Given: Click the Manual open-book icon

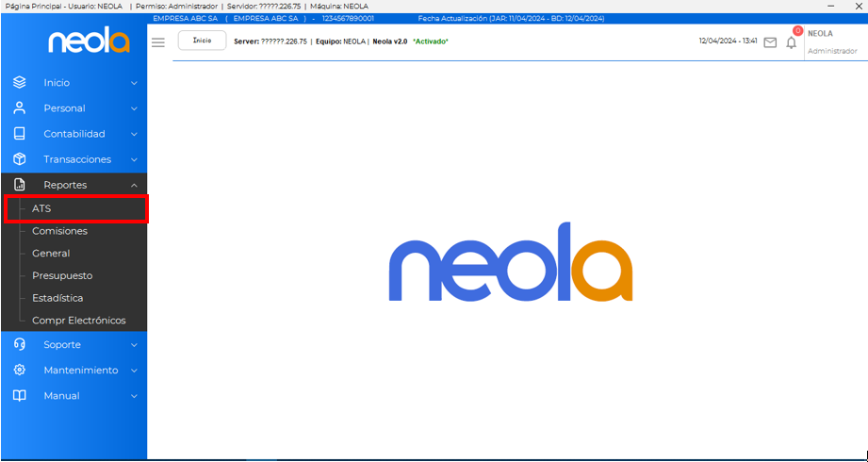Looking at the screenshot, I should 19,396.
